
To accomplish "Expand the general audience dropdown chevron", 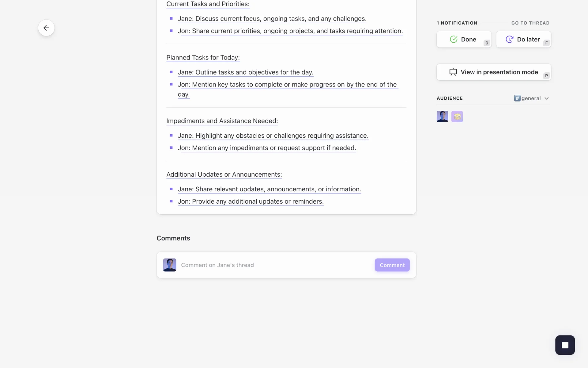I will point(547,98).
